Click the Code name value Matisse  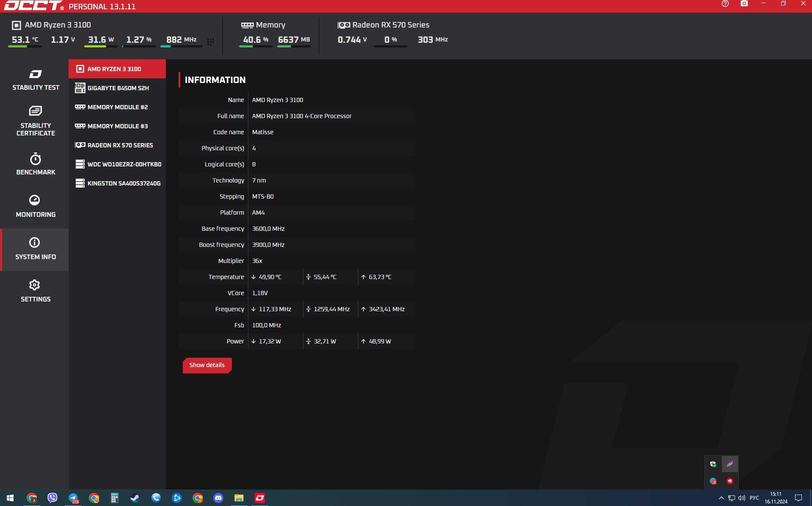point(263,132)
